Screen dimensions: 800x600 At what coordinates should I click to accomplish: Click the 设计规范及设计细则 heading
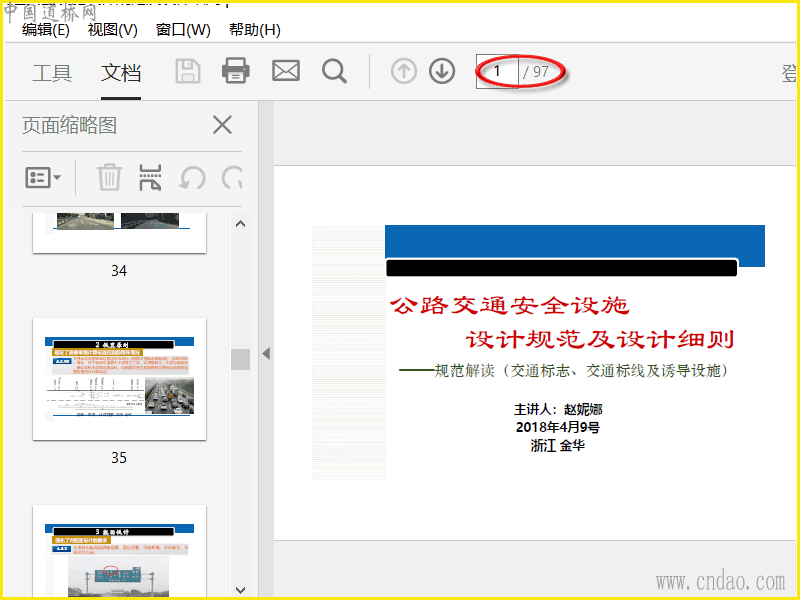coord(600,339)
